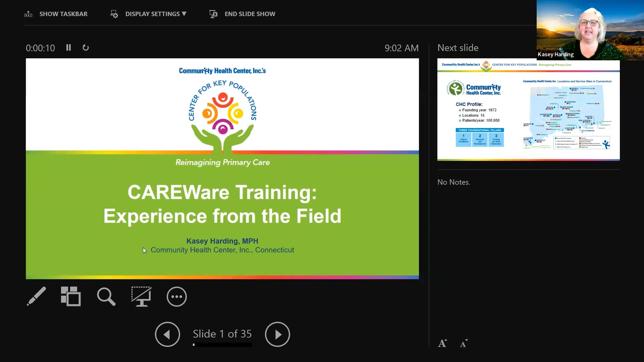Make the notes text larger
The image size is (644, 362).
tap(442, 343)
